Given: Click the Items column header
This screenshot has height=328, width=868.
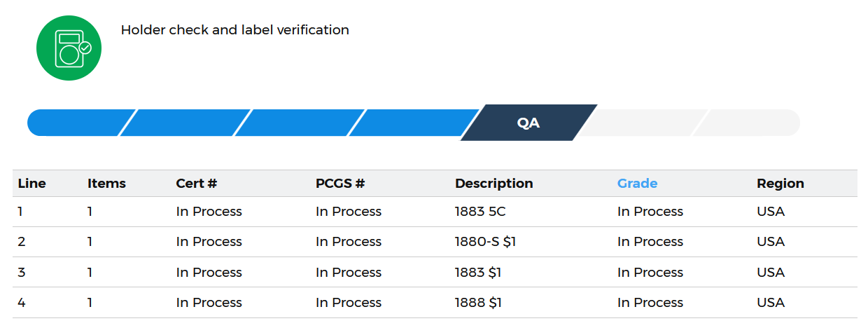Looking at the screenshot, I should (x=106, y=184).
